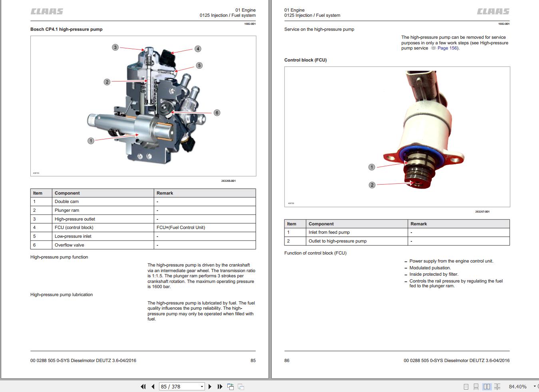The height and width of the screenshot is (392, 539).
Task: Switch to single page layout
Action: click(x=466, y=387)
